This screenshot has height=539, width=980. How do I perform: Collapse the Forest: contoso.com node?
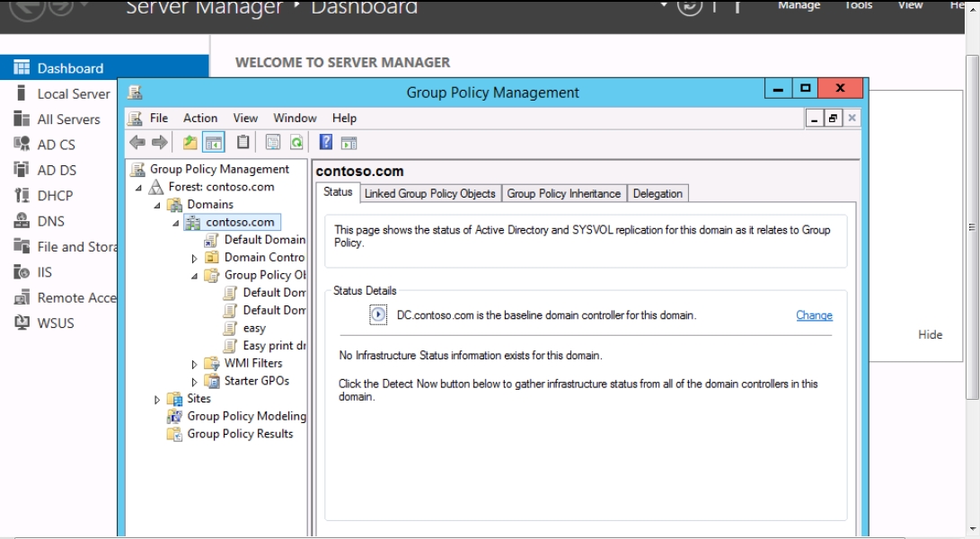(x=138, y=188)
